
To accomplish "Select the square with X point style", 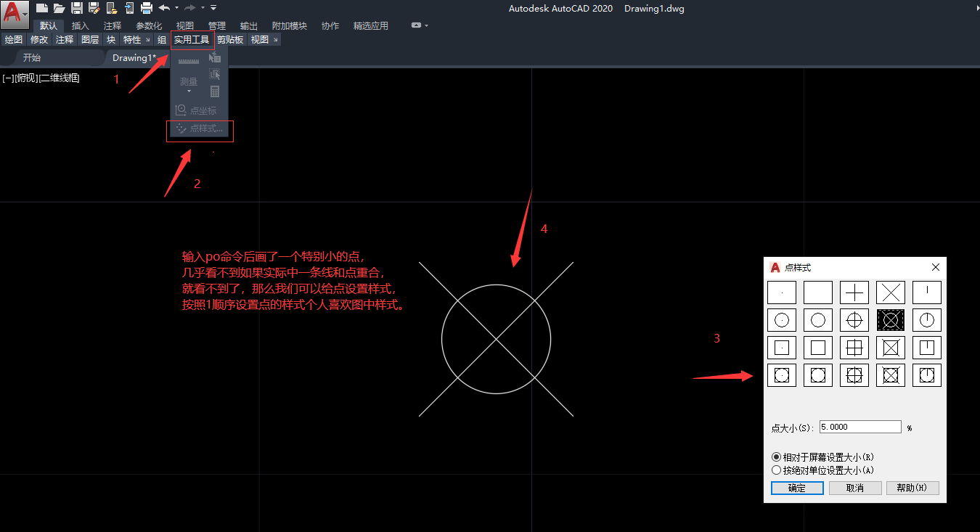I will 891,348.
